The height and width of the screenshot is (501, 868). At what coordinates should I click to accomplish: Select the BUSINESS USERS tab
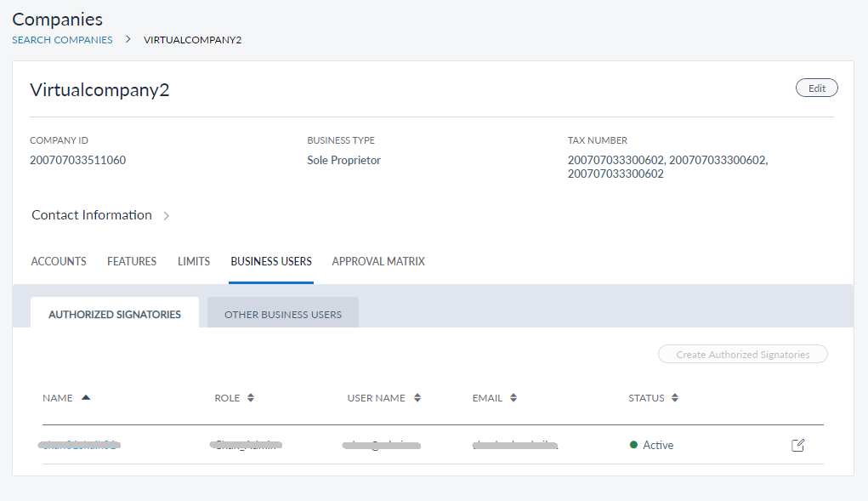pos(271,261)
